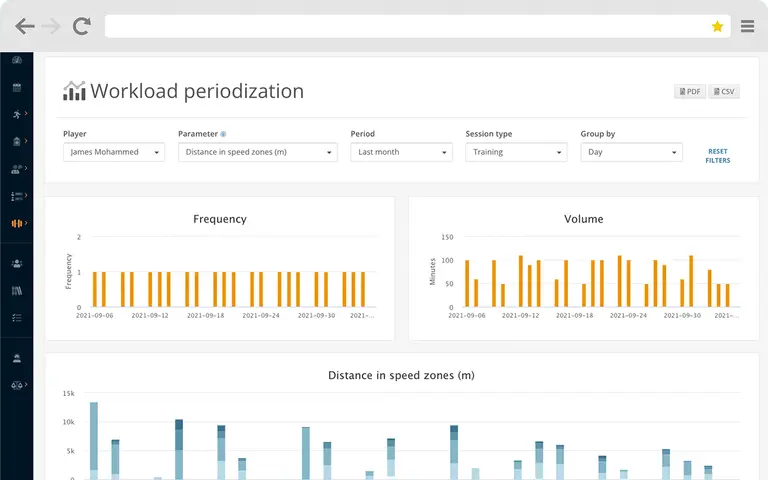This screenshot has height=480, width=768.
Task: Expand the Parameter dropdown for speed zones
Action: tap(258, 152)
